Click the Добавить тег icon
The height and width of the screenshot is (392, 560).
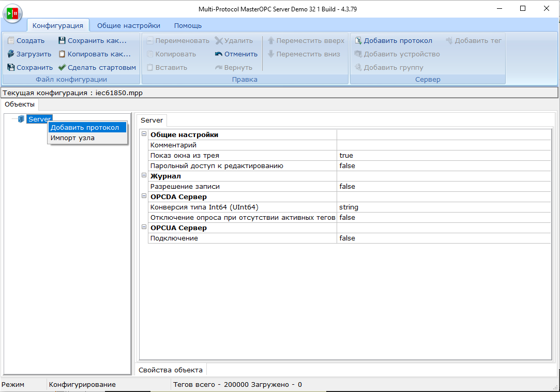449,41
